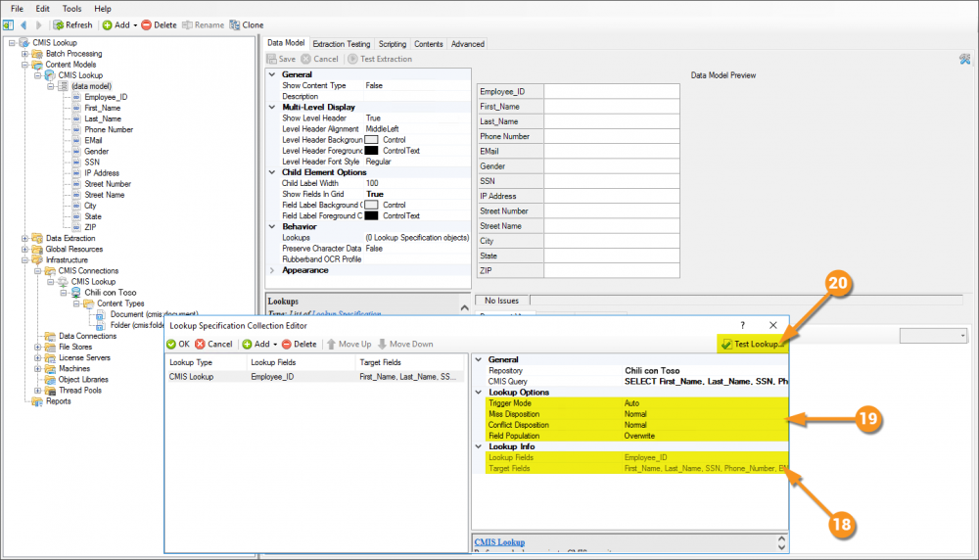Click the Employee_ID preview input field
This screenshot has width=979, height=560.
point(611,92)
